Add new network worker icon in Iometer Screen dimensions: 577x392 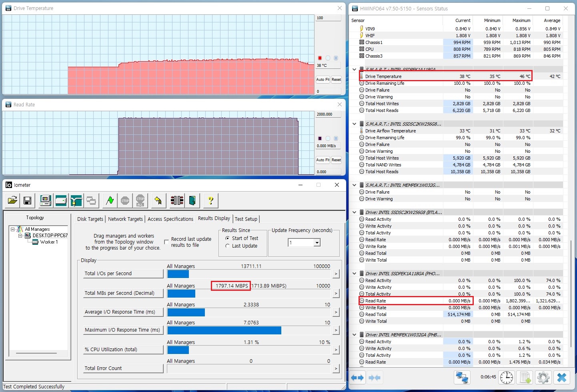pyautogui.click(x=76, y=200)
